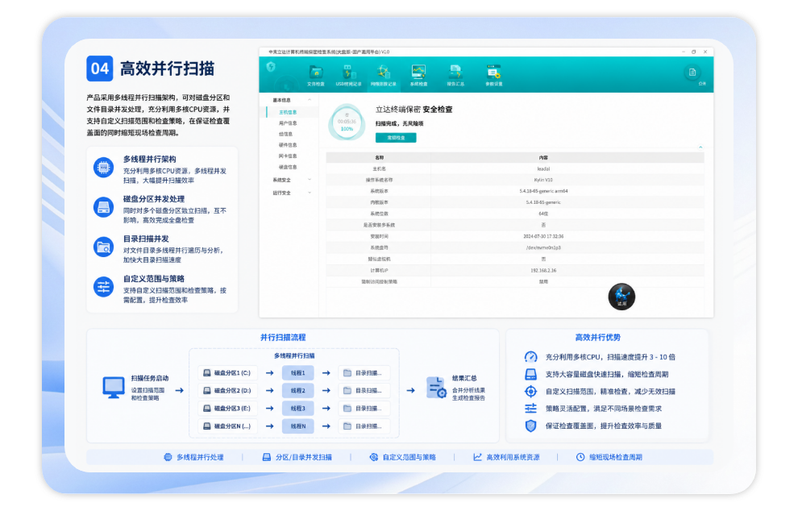Click the floating round mascot icon

pyautogui.click(x=621, y=297)
